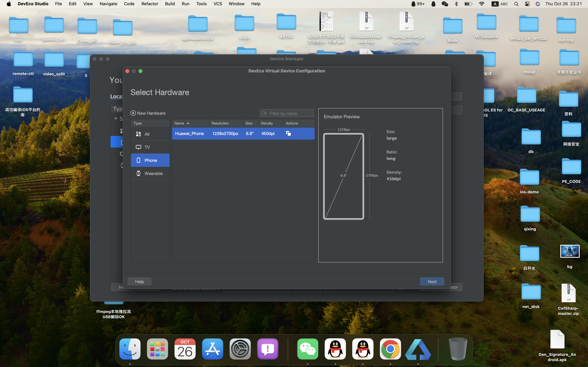
Task: Open macOS Control Center in menu bar
Action: 527,4
